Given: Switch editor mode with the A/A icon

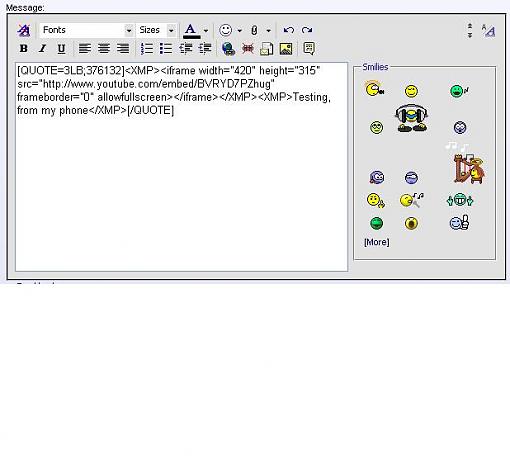Looking at the screenshot, I should pyautogui.click(x=488, y=31).
